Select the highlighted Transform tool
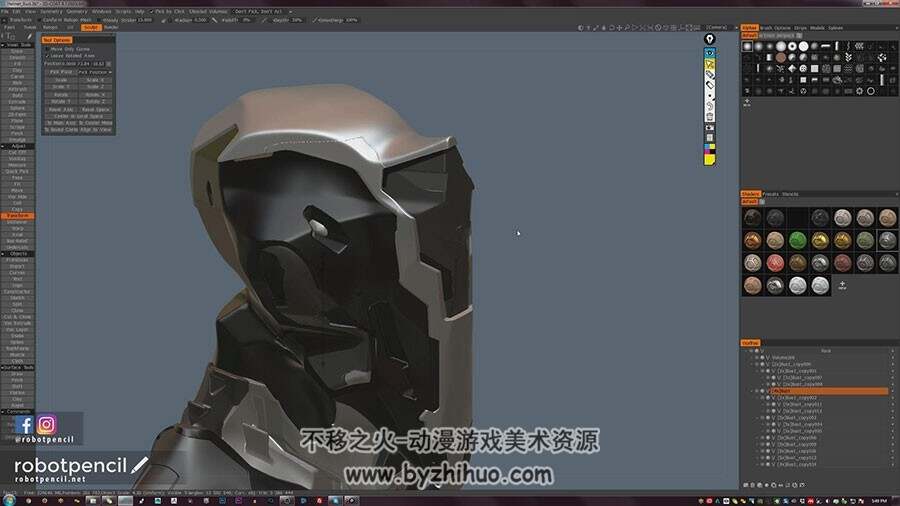Screen dimensions: 900x506 click(x=18, y=216)
